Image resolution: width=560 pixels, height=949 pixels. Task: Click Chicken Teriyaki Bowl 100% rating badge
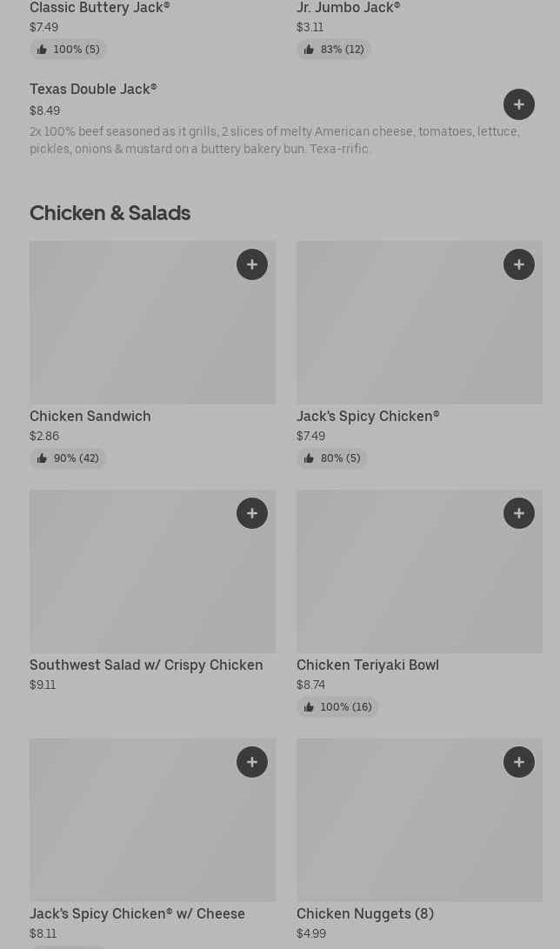click(x=337, y=707)
